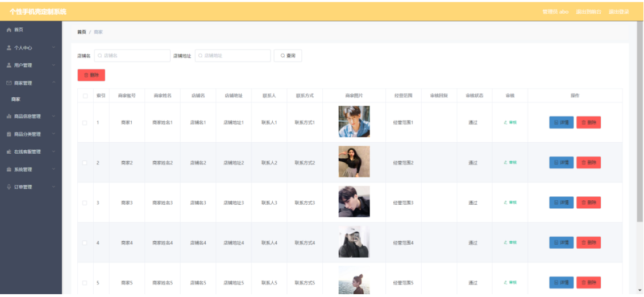Click the 在线客服管理 icon

[9, 152]
